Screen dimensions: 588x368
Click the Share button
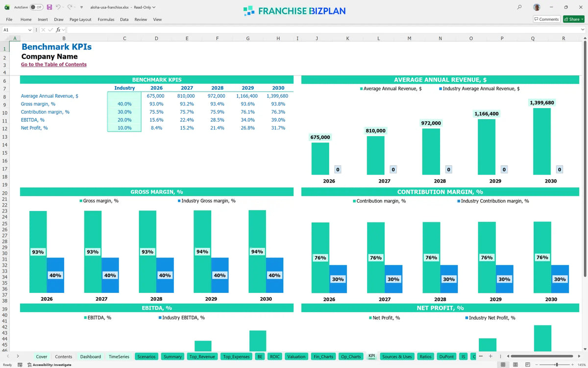[574, 19]
